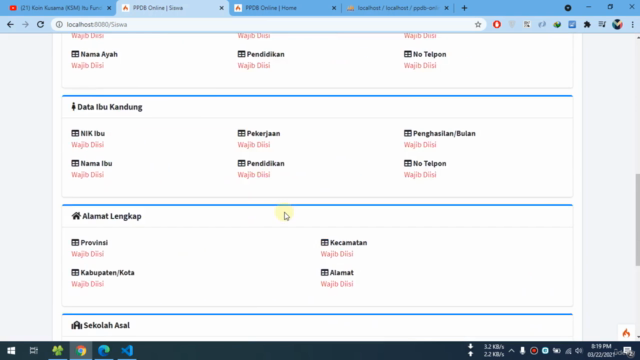
Task: Click the page vertical scrollbar thumb
Action: click(638, 220)
